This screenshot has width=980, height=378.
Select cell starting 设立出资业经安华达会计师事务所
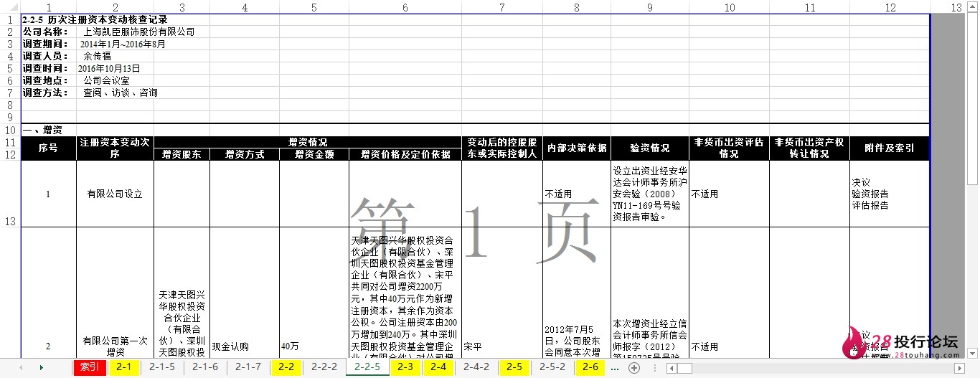click(x=649, y=194)
